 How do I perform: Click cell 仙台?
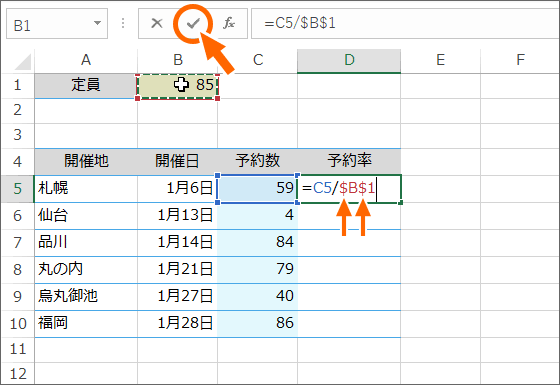pos(86,216)
